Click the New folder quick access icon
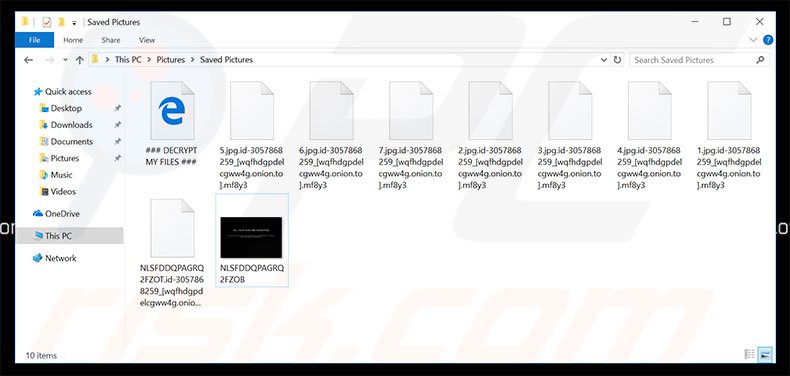The height and width of the screenshot is (376, 790). tap(61, 22)
